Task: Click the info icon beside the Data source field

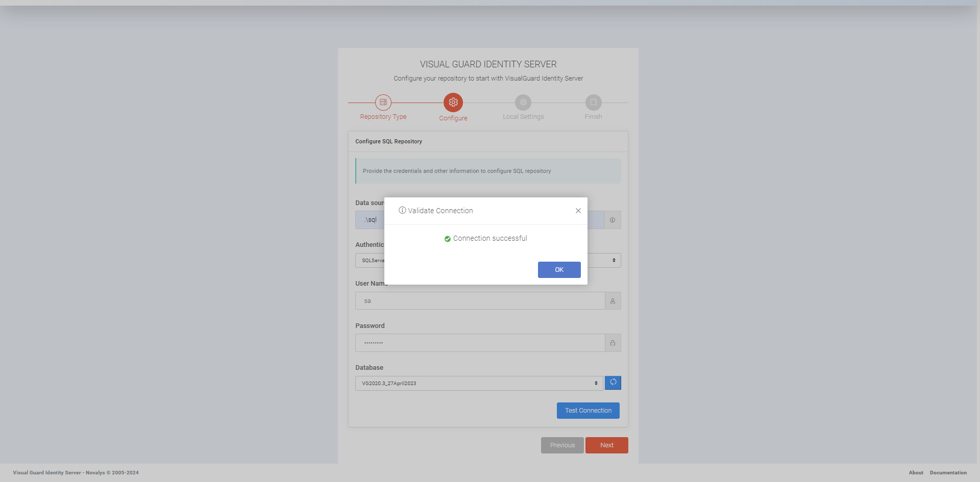Action: click(x=612, y=220)
